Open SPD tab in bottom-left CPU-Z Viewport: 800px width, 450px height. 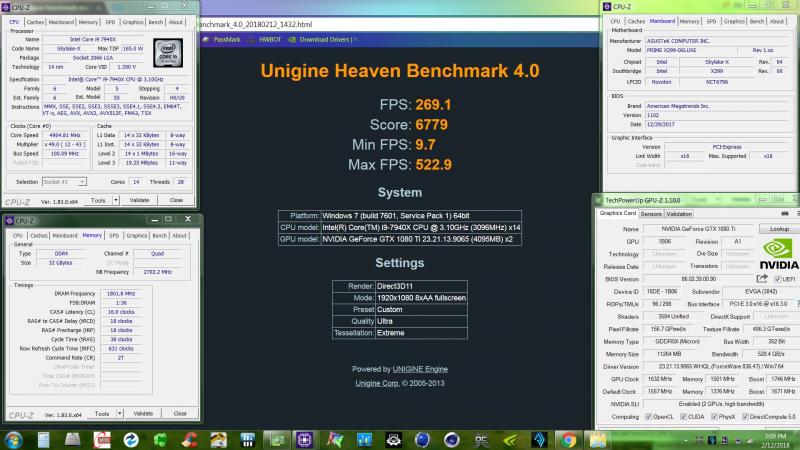[x=114, y=236]
